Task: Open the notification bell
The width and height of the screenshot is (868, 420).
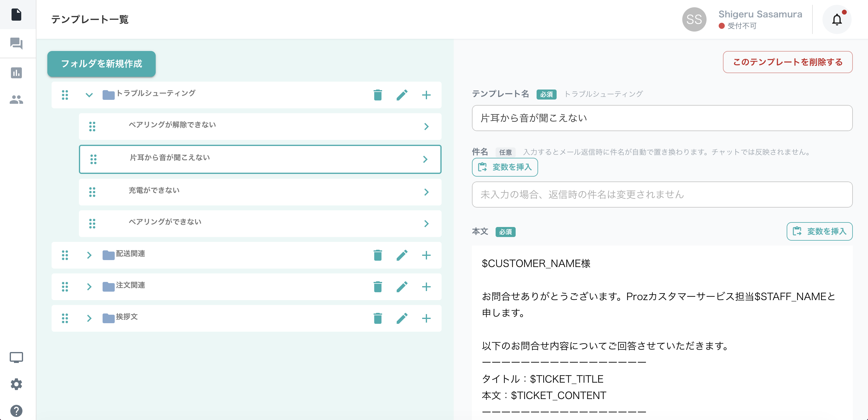Action: tap(837, 19)
